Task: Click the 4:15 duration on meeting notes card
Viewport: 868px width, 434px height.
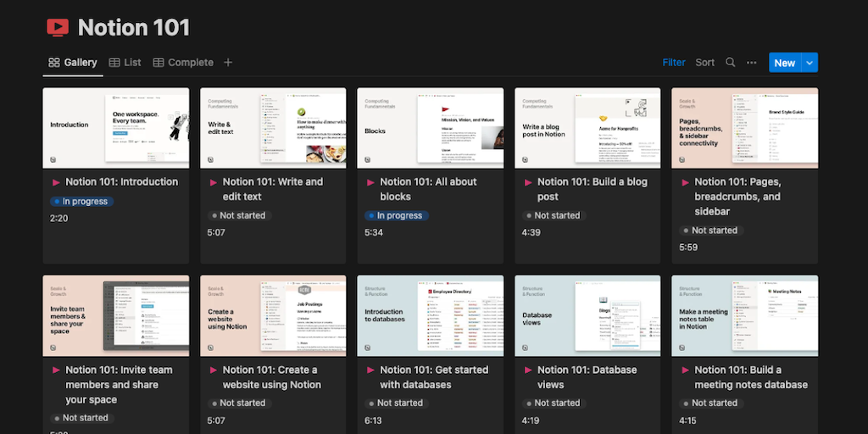Action: click(687, 420)
